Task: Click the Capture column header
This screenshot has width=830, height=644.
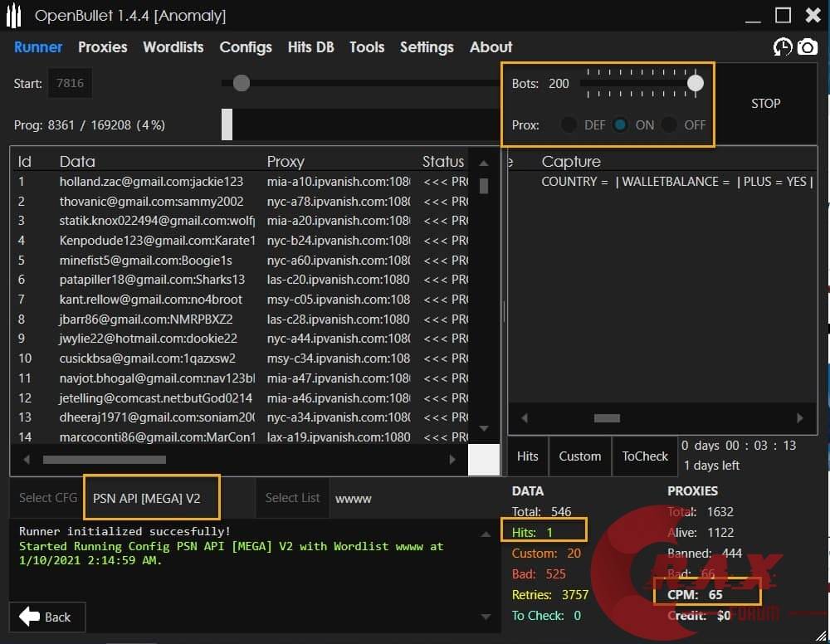Action: 571,162
